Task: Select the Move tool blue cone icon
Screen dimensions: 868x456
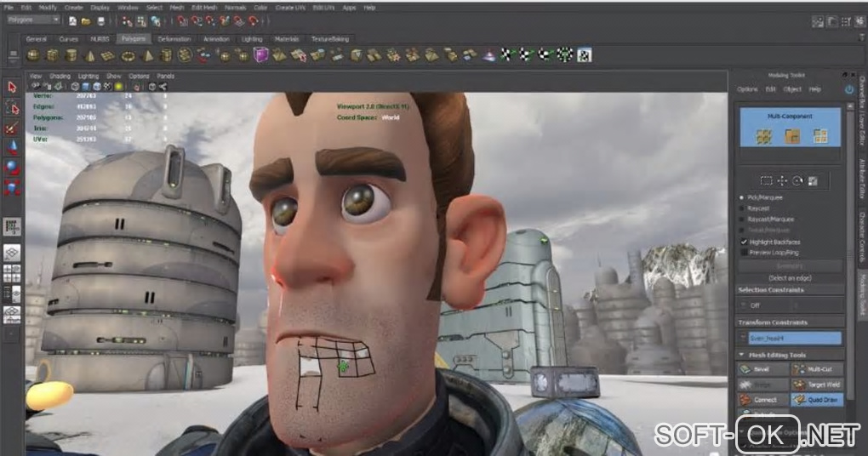Action: click(12, 148)
